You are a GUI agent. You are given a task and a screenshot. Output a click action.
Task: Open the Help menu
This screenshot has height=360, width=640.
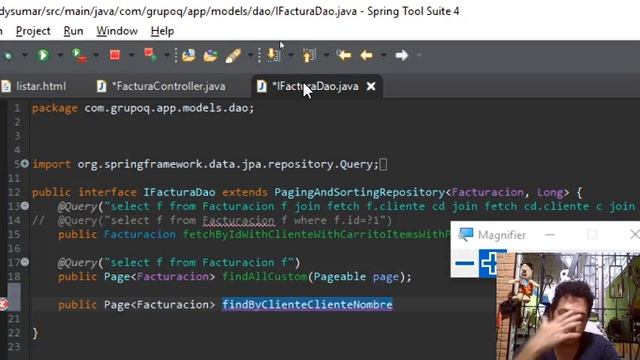162,31
